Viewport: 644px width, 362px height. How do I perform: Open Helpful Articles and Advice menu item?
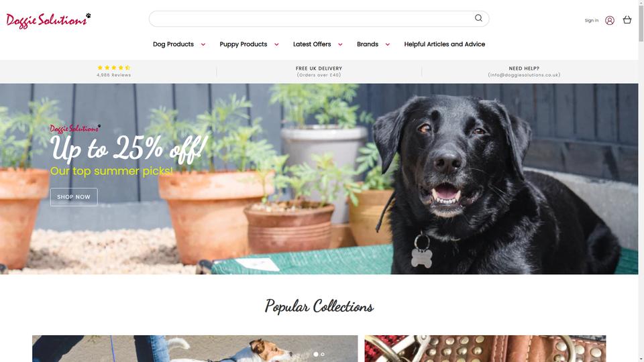point(444,44)
